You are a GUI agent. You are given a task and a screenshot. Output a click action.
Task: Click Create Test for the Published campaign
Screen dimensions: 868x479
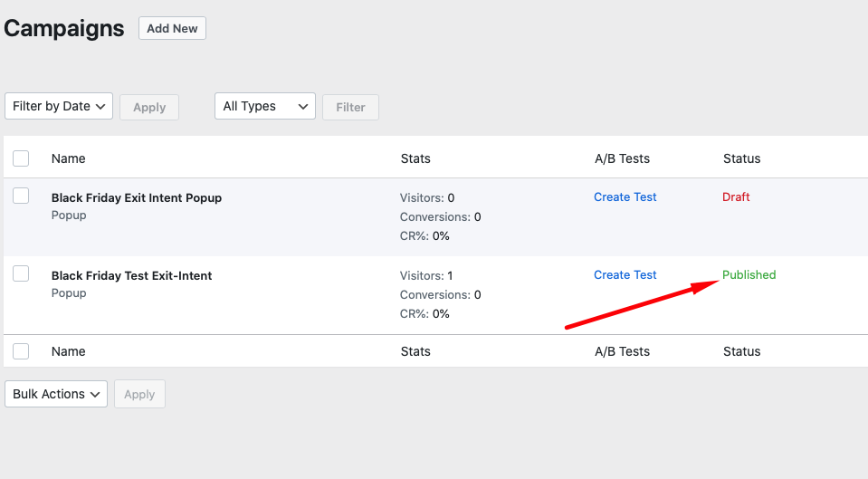(x=625, y=274)
